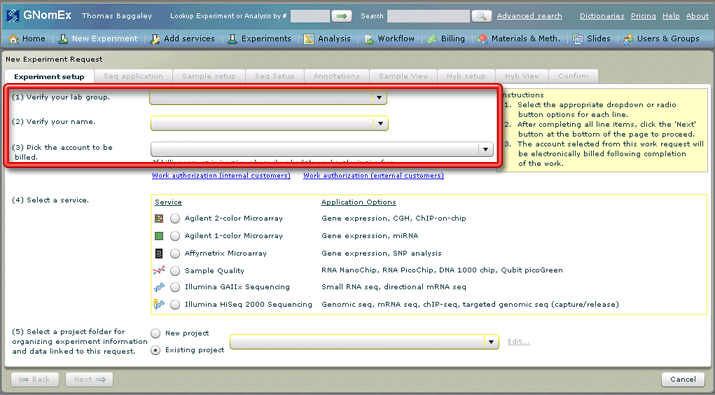
Task: Open the Help link
Action: (671, 16)
